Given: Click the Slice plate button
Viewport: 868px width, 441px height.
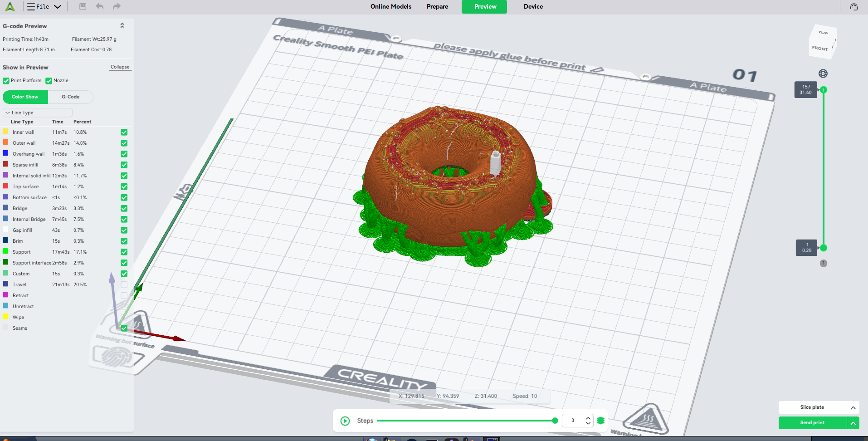Looking at the screenshot, I should click(812, 407).
